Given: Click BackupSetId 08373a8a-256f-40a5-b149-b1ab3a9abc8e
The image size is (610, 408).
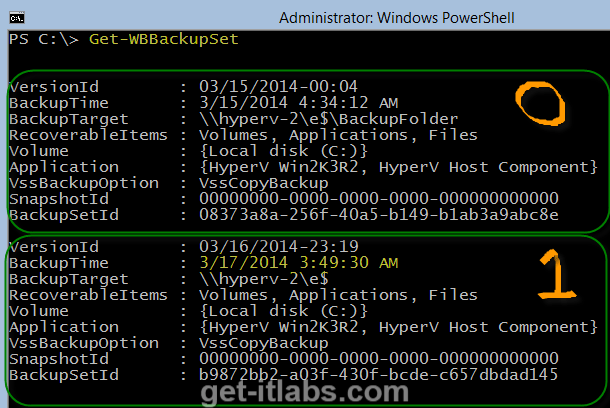Looking at the screenshot, I should [x=379, y=214].
